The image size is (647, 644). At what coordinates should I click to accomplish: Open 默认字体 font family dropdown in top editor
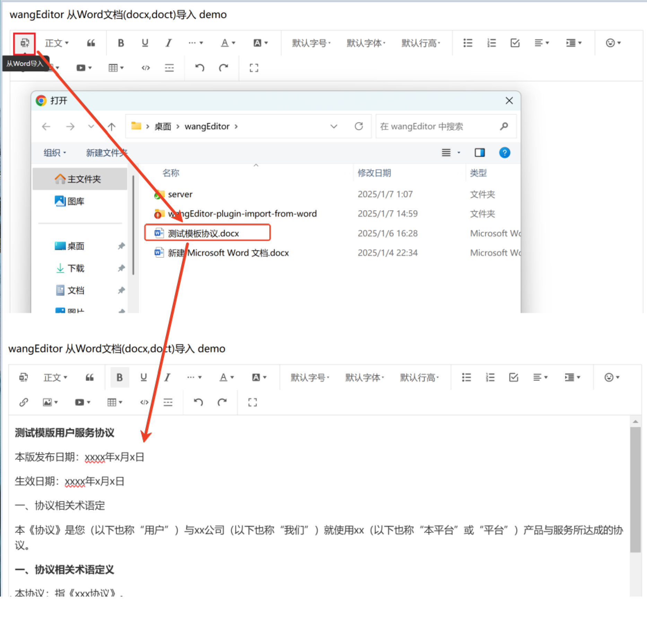[x=366, y=43]
